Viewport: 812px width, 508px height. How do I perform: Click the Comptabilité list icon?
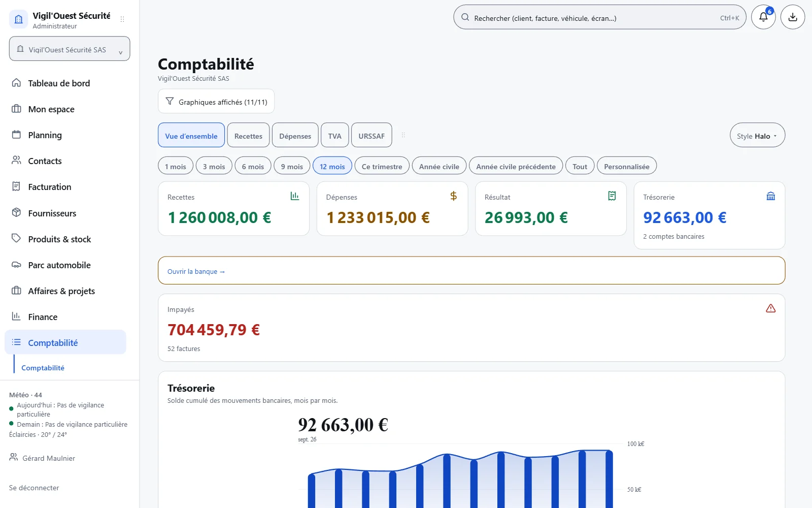click(16, 342)
